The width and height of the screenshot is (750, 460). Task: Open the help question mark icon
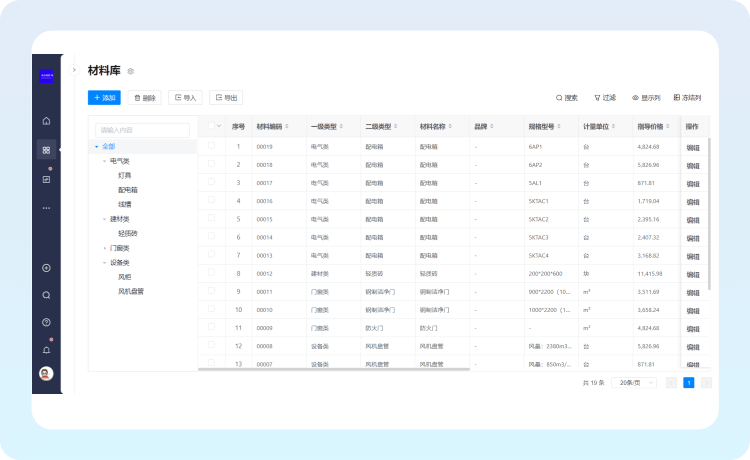pyautogui.click(x=46, y=322)
